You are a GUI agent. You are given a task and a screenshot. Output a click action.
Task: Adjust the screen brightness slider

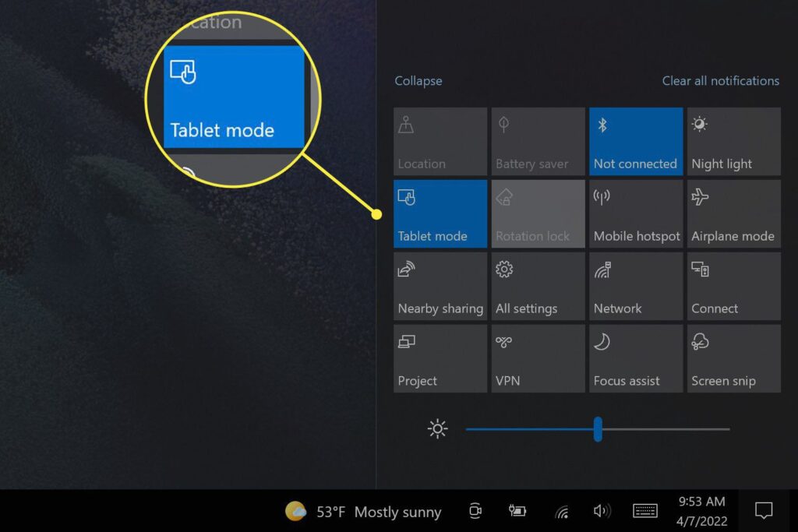point(597,428)
